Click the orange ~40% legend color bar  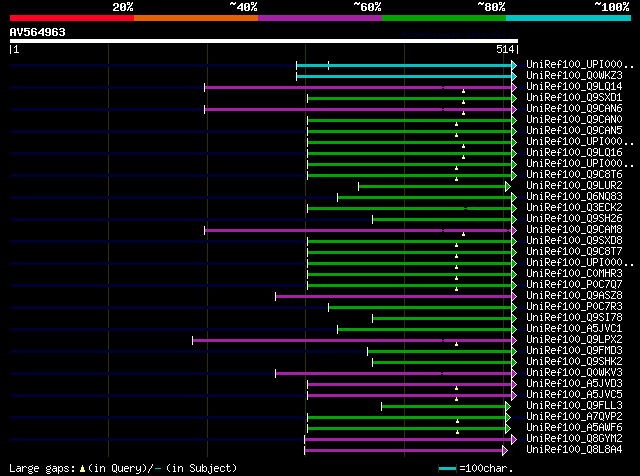[x=196, y=18]
